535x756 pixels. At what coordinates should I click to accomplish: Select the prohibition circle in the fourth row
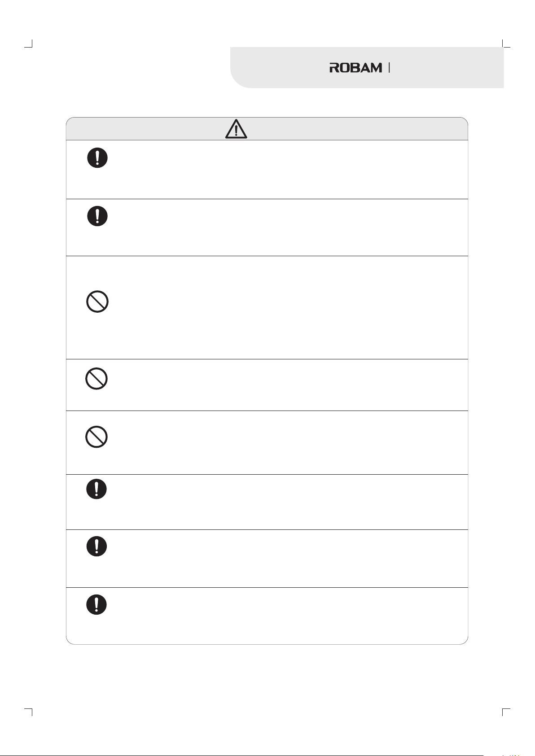[96, 379]
